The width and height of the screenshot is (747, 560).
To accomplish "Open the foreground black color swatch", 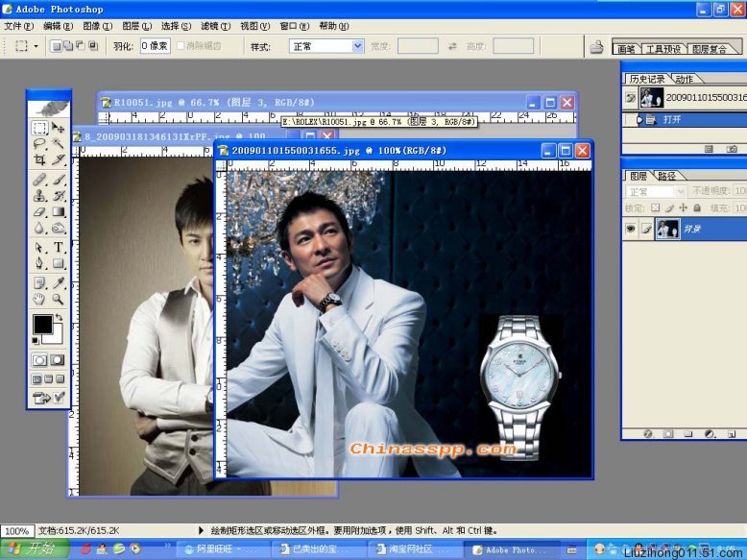I will 42,325.
